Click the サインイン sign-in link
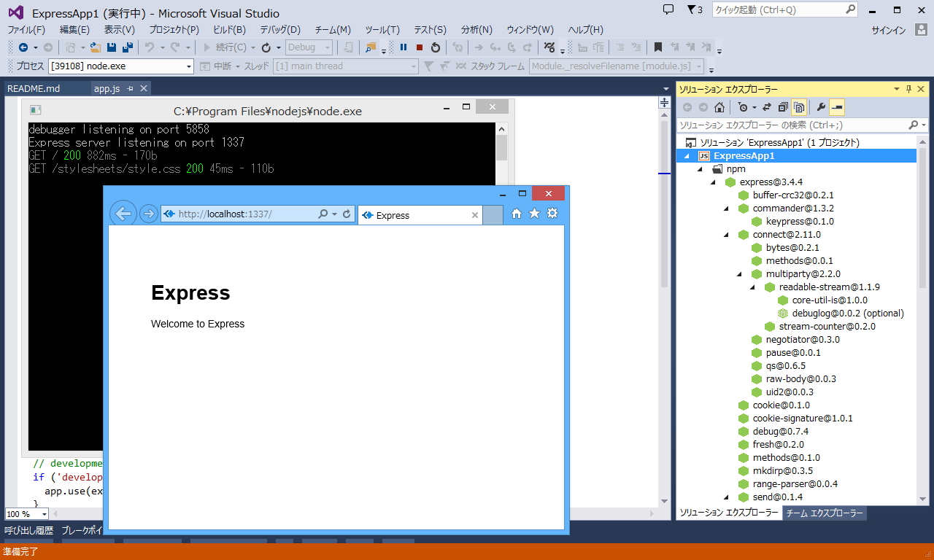The image size is (934, 560). 889,30
